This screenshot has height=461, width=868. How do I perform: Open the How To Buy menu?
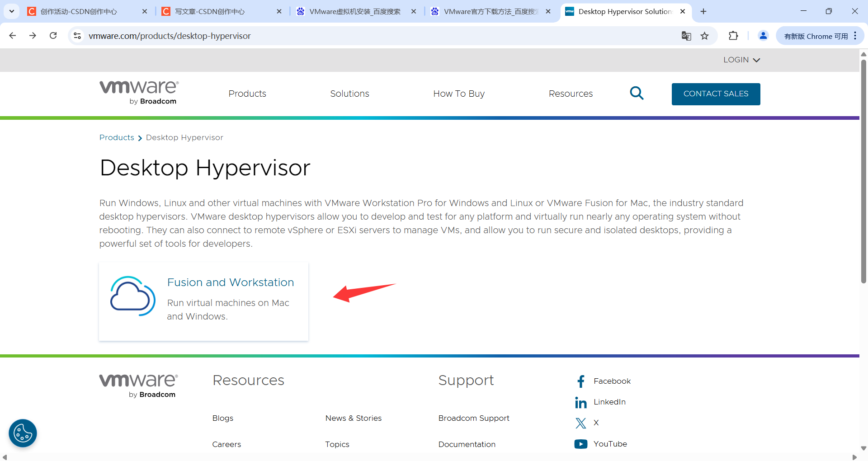[459, 94]
